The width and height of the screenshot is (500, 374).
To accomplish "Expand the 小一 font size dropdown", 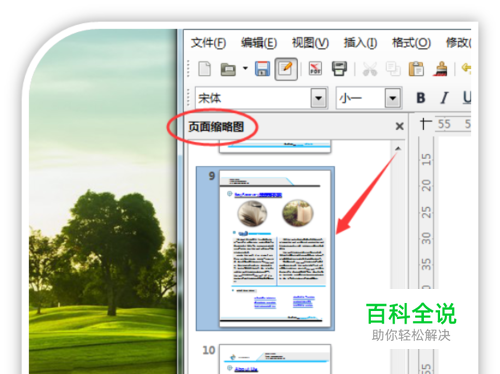I will click(x=393, y=98).
